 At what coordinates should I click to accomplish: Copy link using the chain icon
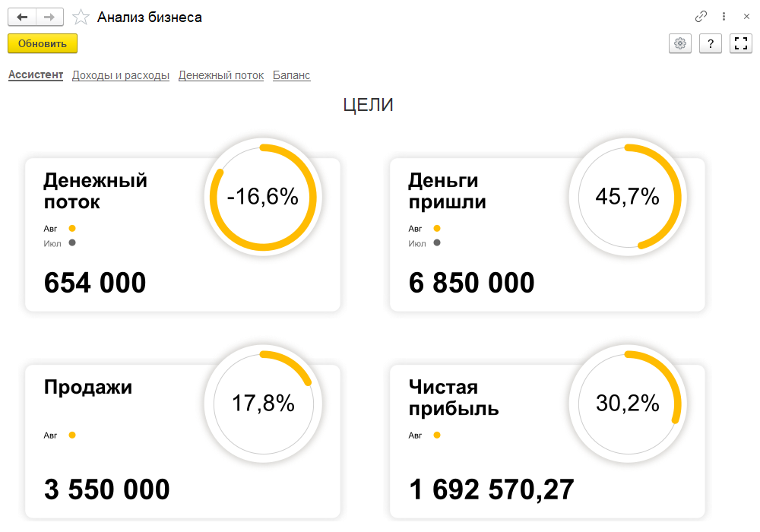pos(701,17)
